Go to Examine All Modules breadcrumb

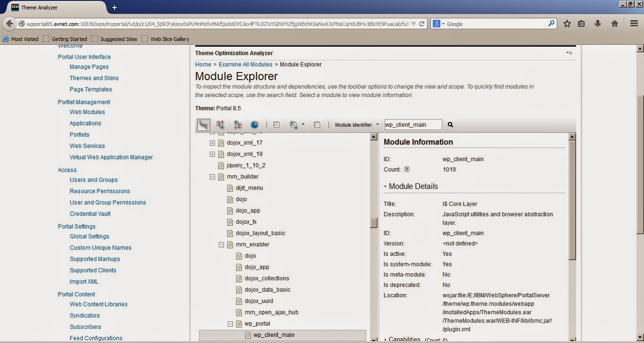pyautogui.click(x=246, y=65)
